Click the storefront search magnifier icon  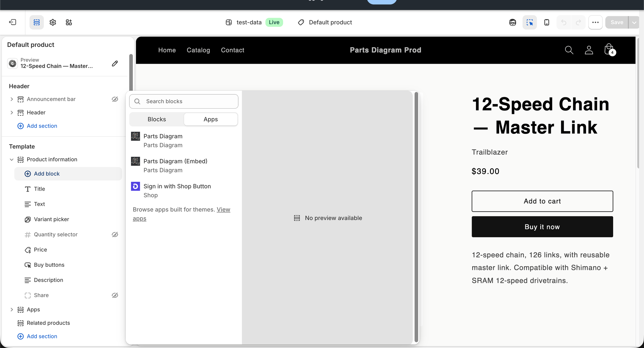tap(569, 50)
